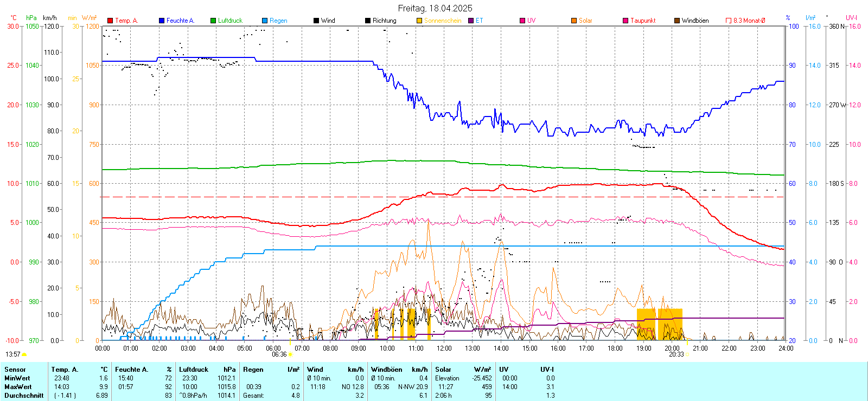The height and width of the screenshot is (401, 868).
Task: Select the Durchschnitt row label in table
Action: click(x=24, y=396)
